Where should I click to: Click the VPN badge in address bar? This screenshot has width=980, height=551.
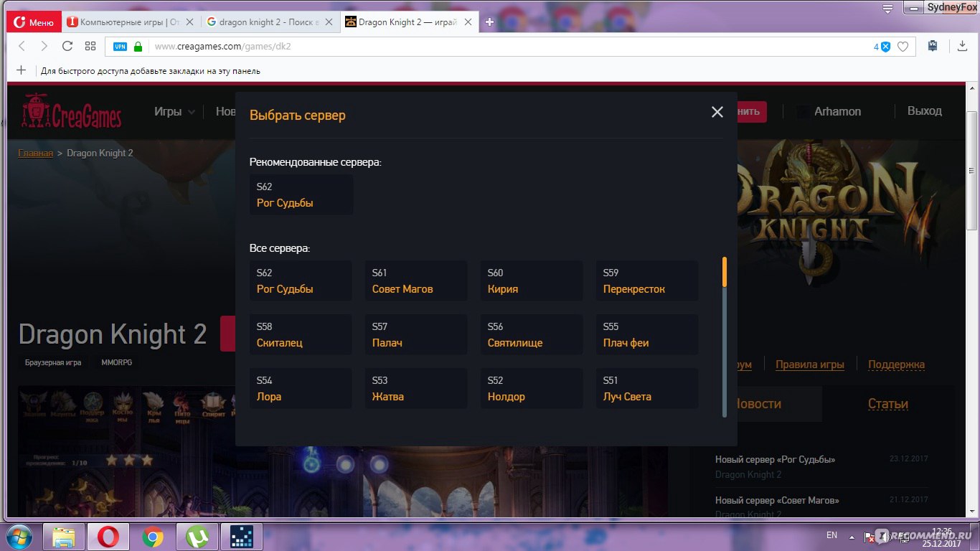[120, 47]
